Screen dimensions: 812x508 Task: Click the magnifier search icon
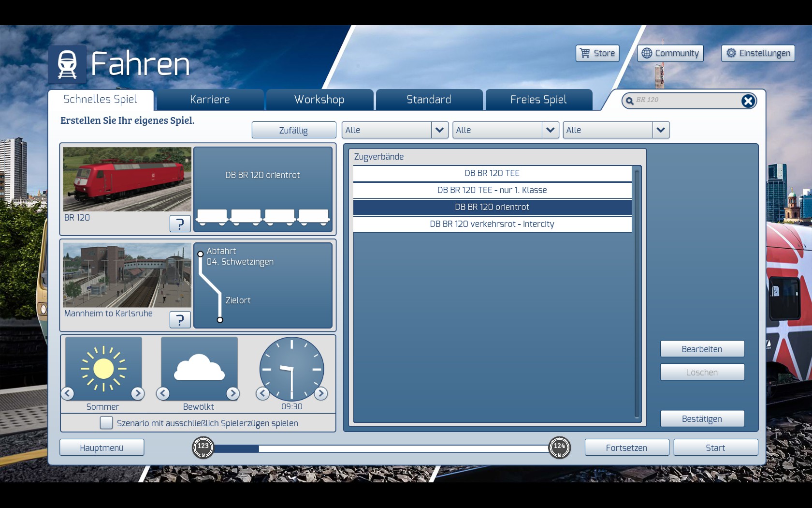pos(629,101)
